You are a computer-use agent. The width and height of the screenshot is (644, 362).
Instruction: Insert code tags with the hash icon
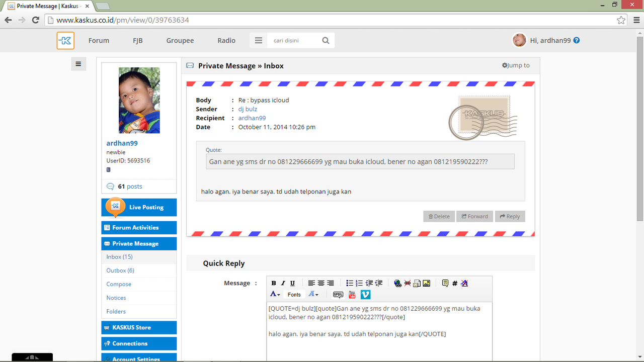455,283
